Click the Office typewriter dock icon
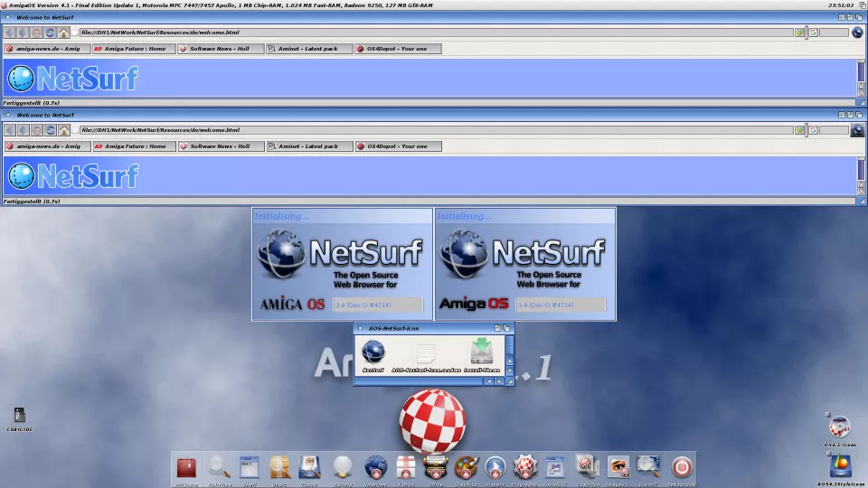 436,467
